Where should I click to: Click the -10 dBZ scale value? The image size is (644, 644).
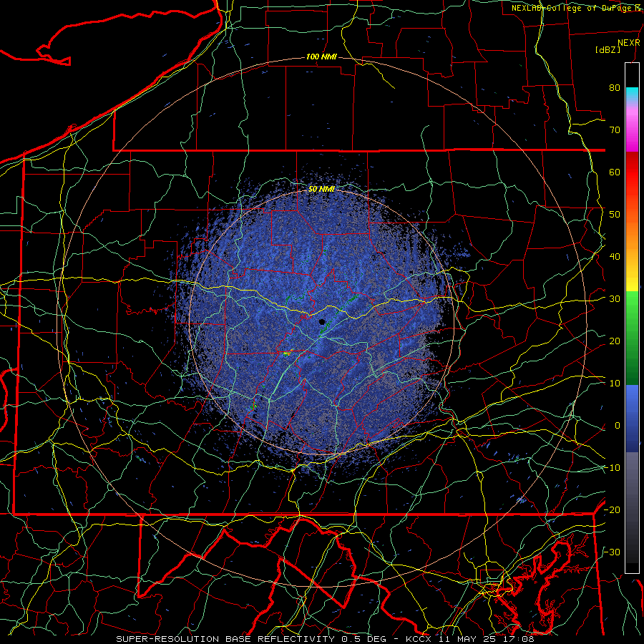click(x=612, y=468)
